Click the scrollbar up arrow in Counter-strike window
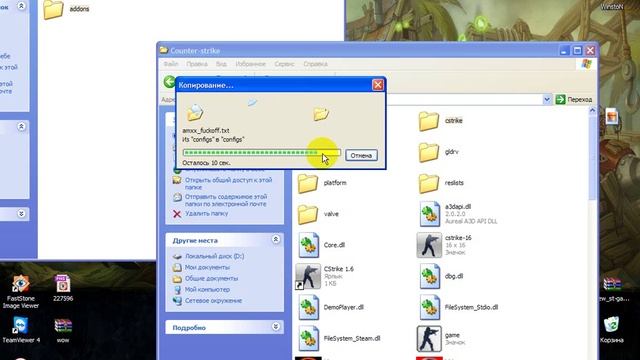Viewport: 640px width, 360px height. pyautogui.click(x=593, y=110)
